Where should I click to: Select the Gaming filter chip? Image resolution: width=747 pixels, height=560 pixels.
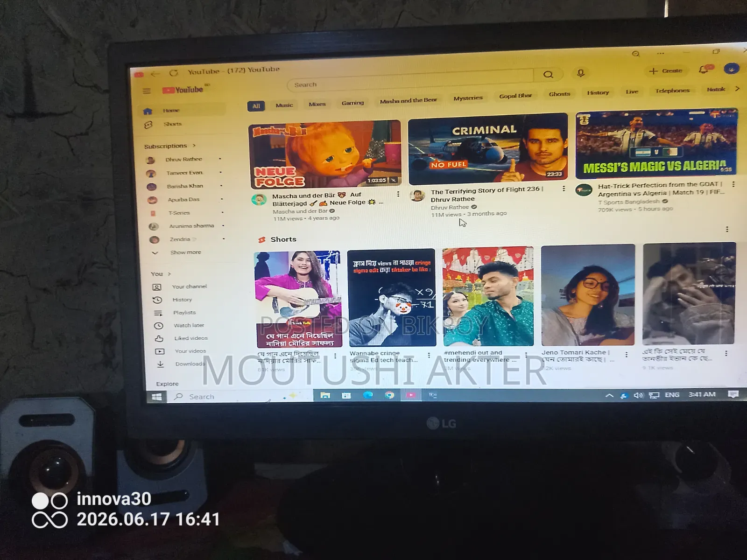352,103
